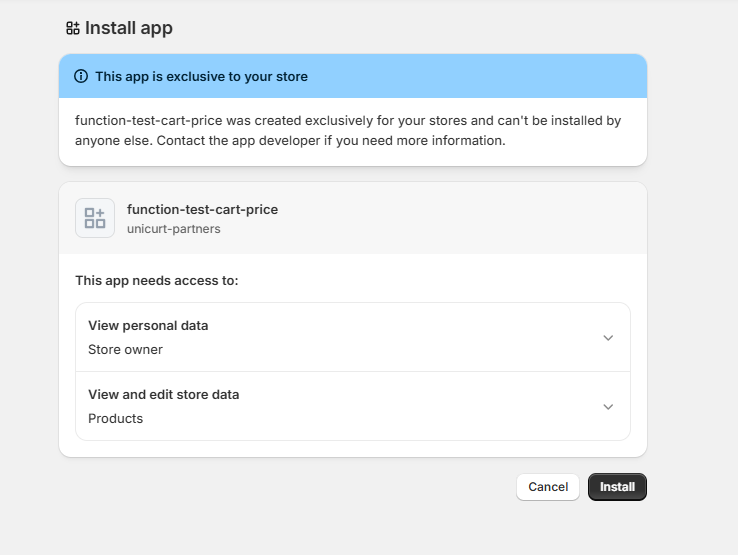Screen dimensions: 738x555
Task: Expand View personal data chevron
Action: tap(608, 338)
